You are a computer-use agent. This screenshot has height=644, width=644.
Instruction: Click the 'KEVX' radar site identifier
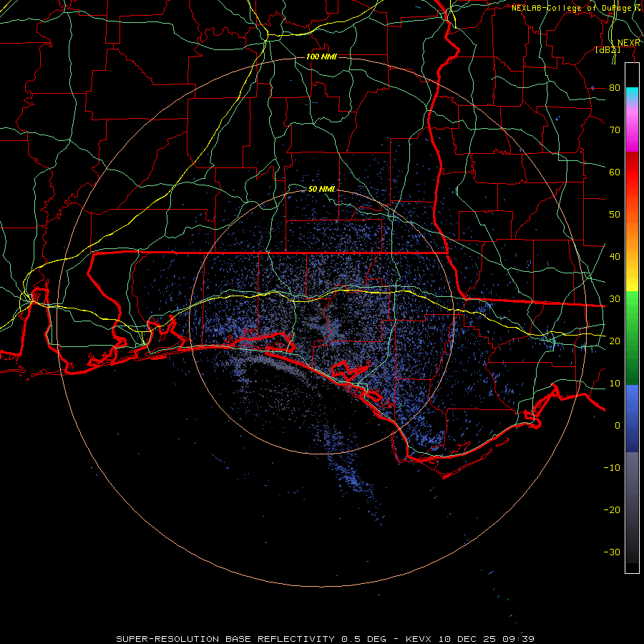(419, 639)
